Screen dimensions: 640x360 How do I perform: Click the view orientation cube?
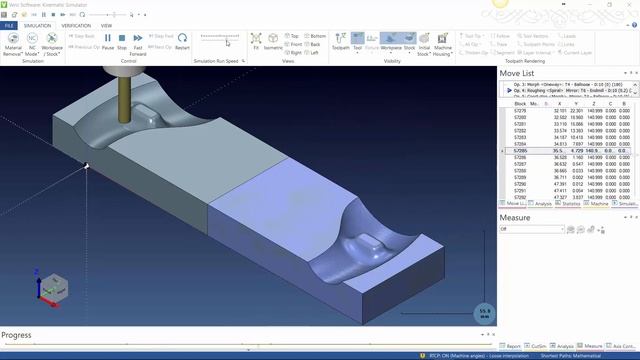click(55, 288)
